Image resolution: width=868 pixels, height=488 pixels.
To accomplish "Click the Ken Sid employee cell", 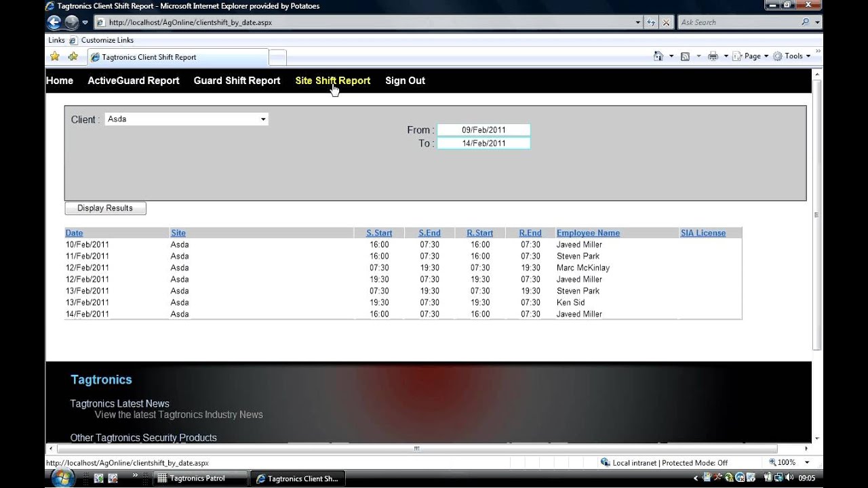I will pos(570,303).
